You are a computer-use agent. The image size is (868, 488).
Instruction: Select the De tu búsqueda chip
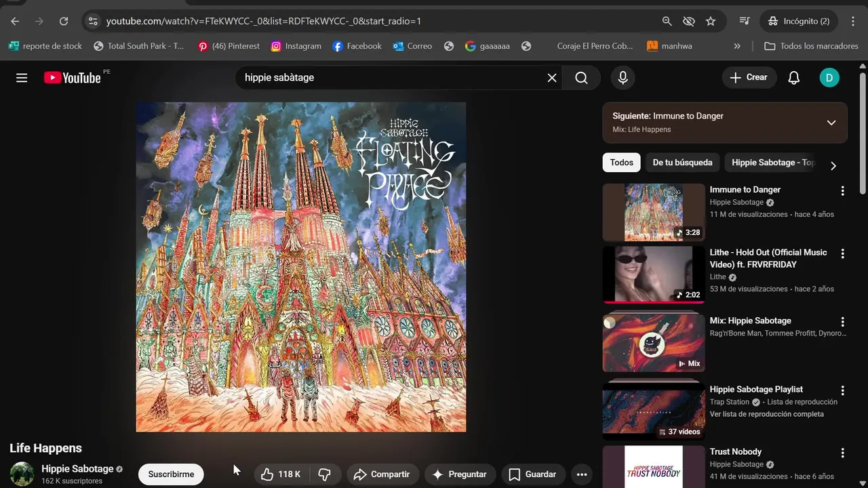pyautogui.click(x=682, y=163)
